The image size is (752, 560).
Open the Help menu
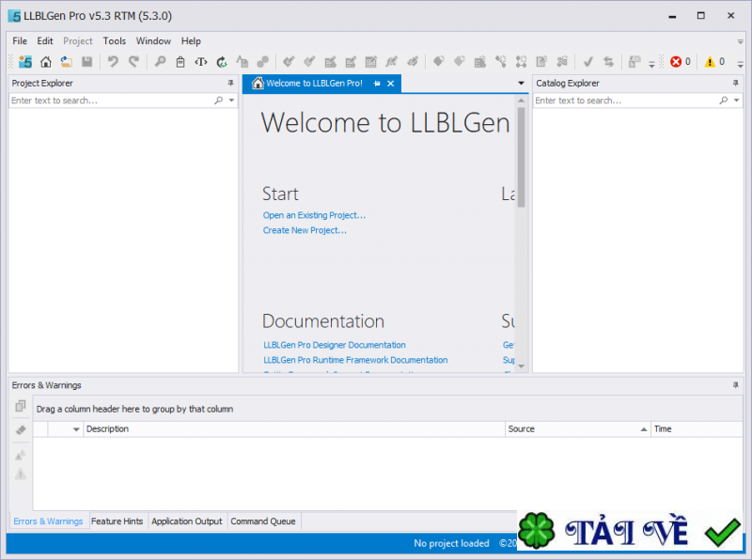pyautogui.click(x=191, y=40)
